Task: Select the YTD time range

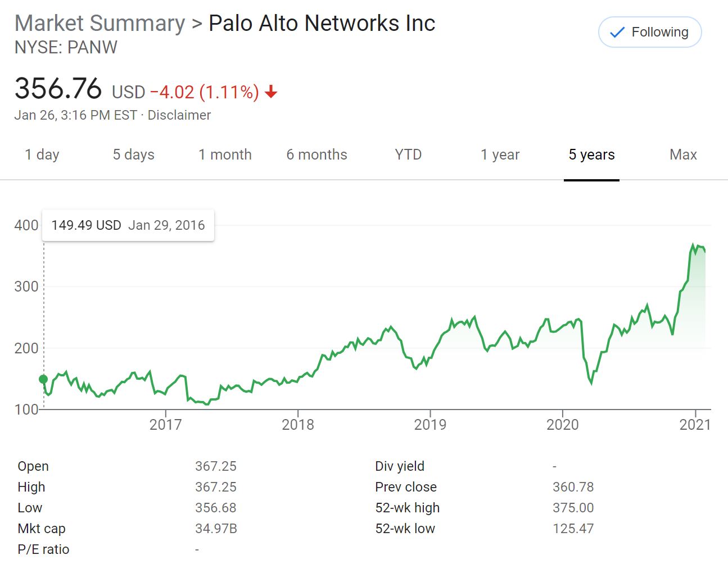Action: (x=408, y=154)
